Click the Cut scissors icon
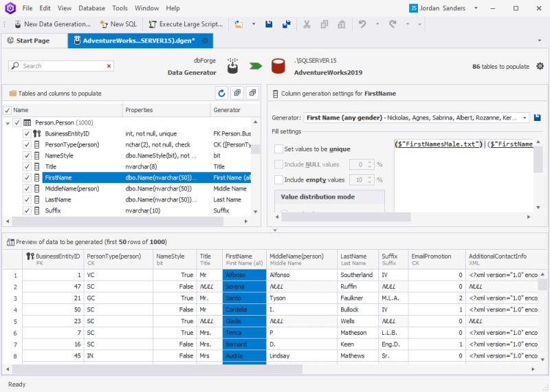550x392 pixels. coord(307,24)
